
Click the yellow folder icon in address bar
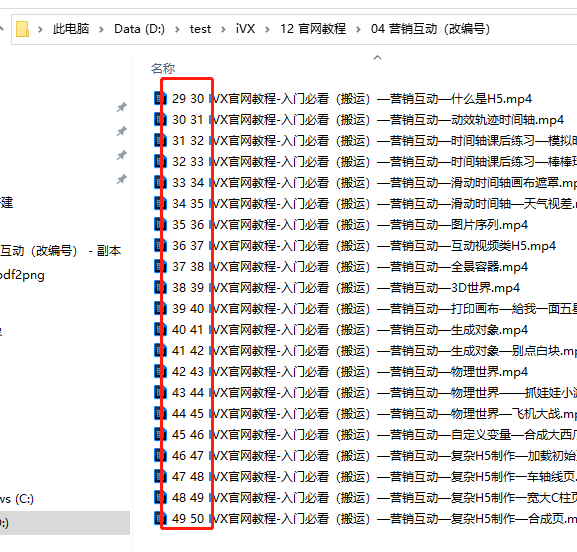(22, 29)
